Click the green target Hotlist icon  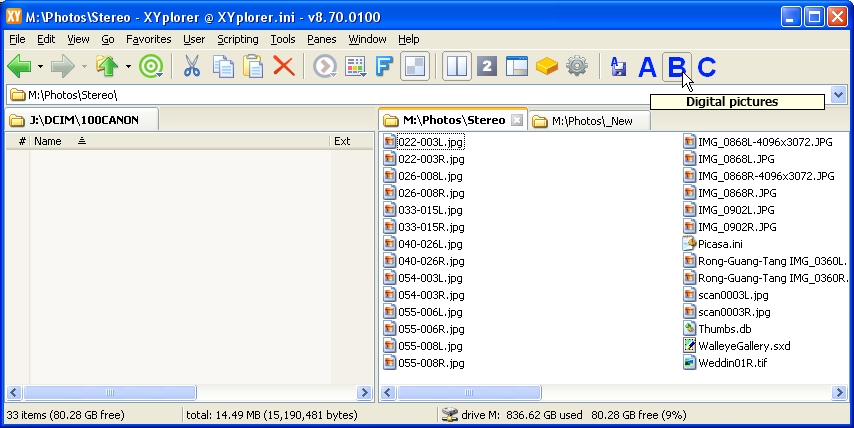click(151, 67)
